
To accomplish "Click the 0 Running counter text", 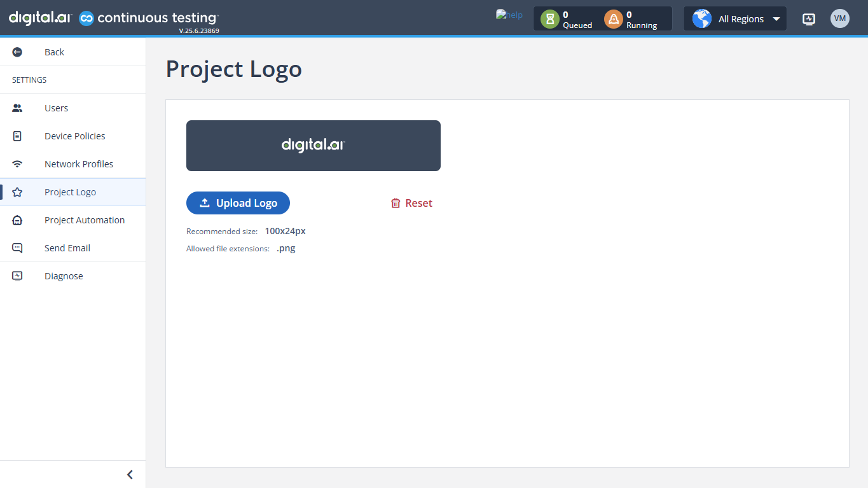I will [x=642, y=20].
